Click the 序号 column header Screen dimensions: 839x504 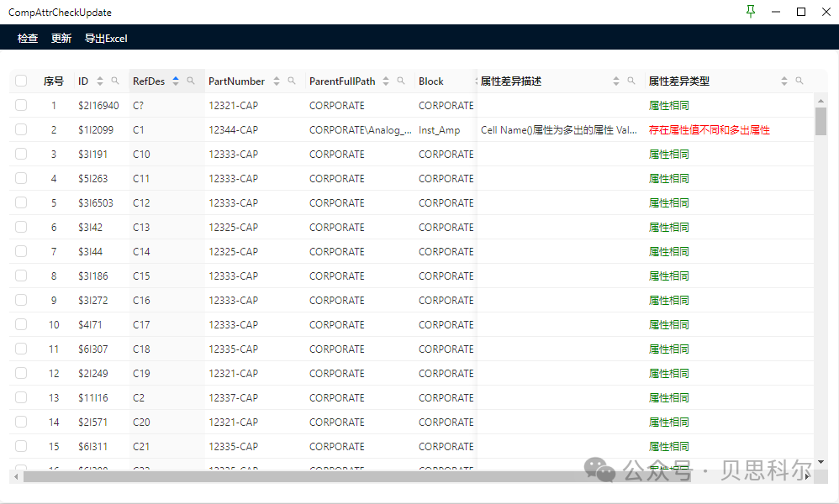pyautogui.click(x=54, y=81)
